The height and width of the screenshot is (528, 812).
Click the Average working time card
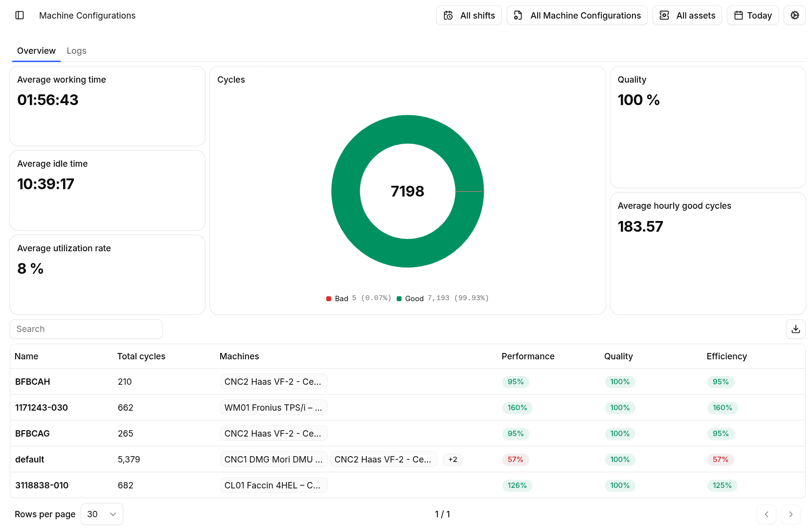107,106
